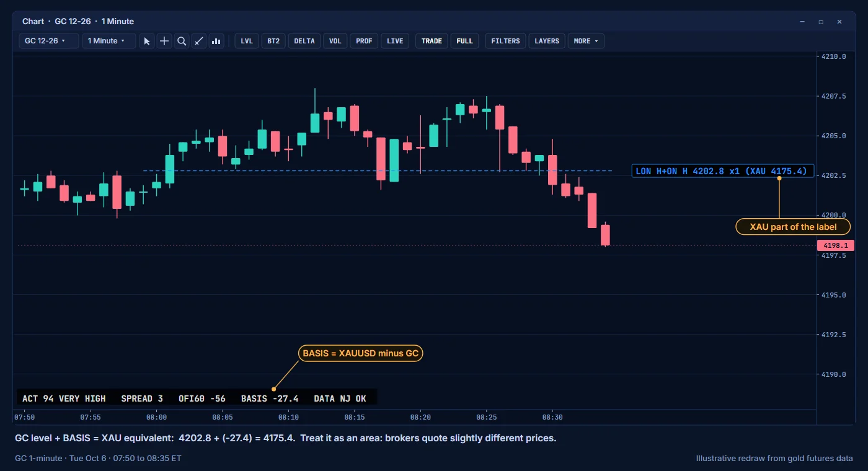Click the Chart · GC 12-26 window title

click(x=78, y=22)
